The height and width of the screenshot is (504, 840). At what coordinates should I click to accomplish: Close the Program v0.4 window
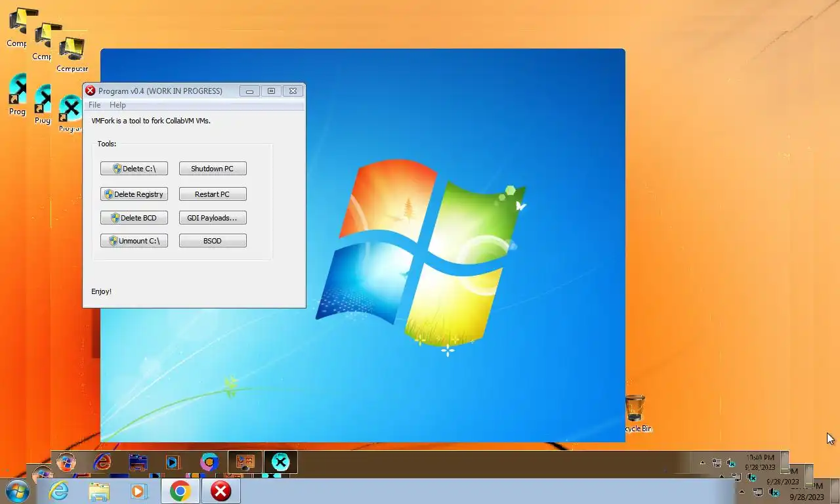(x=293, y=91)
